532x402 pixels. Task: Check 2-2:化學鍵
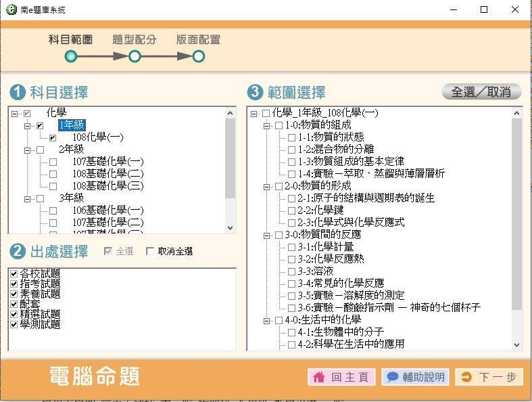(291, 210)
